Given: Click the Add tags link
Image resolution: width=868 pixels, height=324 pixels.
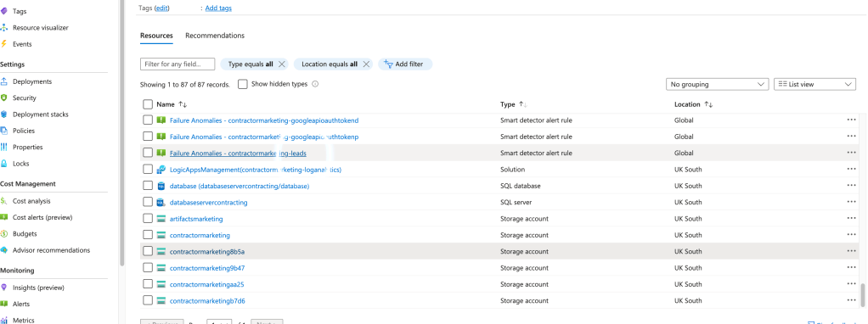Looking at the screenshot, I should (218, 8).
